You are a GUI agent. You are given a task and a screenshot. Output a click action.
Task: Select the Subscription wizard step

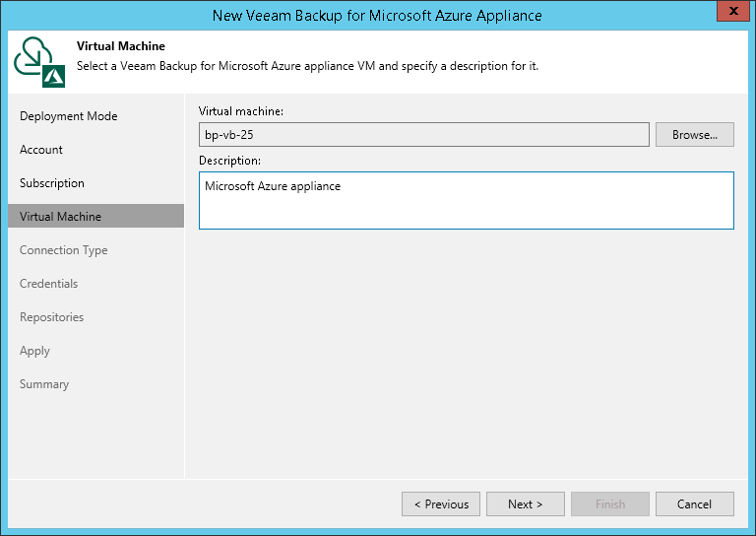tap(52, 183)
